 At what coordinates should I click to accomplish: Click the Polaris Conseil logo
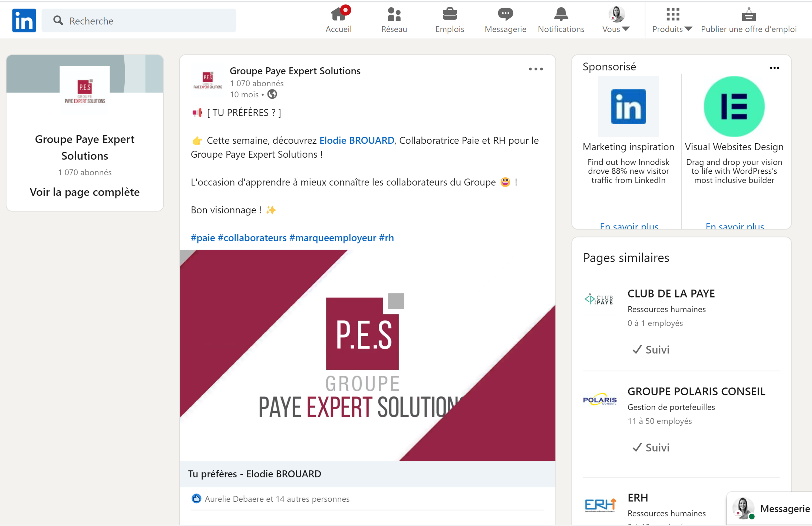[599, 399]
